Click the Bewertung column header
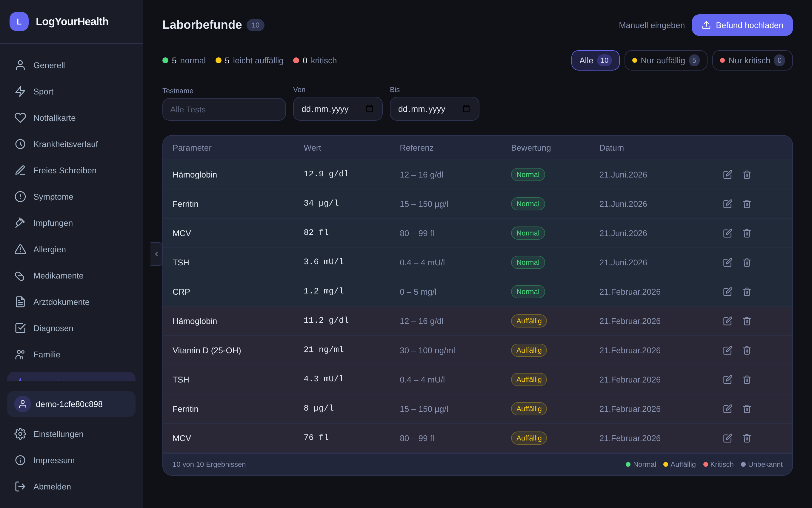This screenshot has height=508, width=812. [x=531, y=148]
